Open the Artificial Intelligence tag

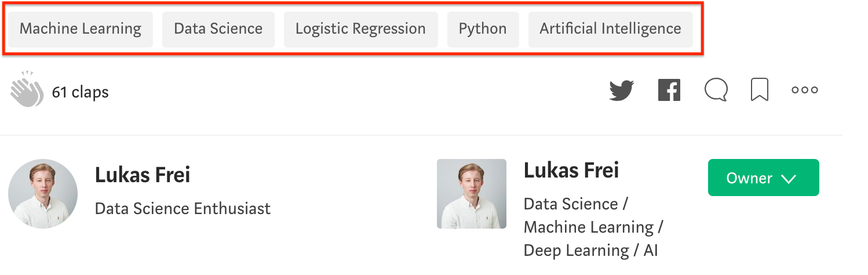click(611, 29)
